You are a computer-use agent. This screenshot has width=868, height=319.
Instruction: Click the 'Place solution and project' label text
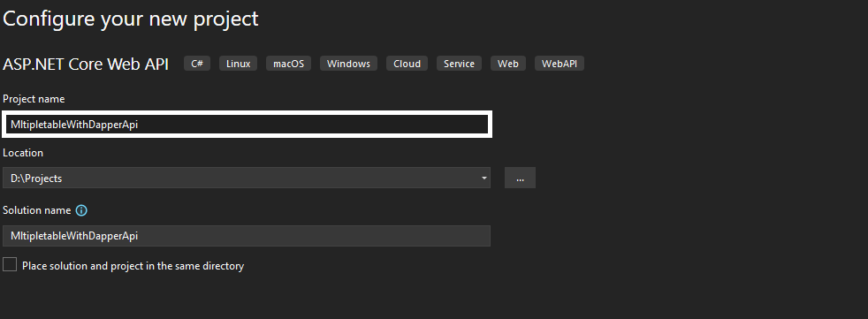click(133, 266)
